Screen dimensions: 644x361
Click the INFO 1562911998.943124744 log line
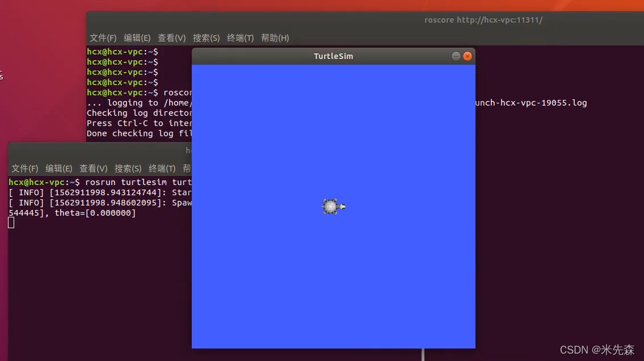[100, 192]
